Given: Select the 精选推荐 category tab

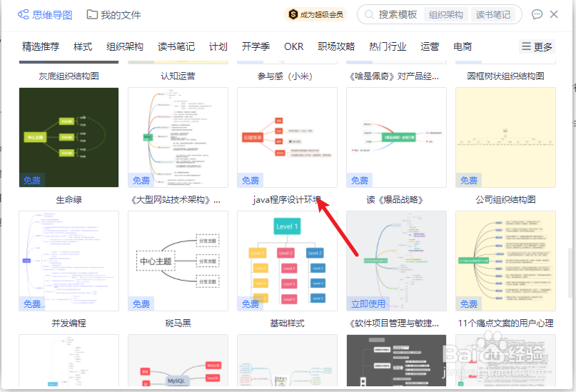Looking at the screenshot, I should tap(41, 46).
